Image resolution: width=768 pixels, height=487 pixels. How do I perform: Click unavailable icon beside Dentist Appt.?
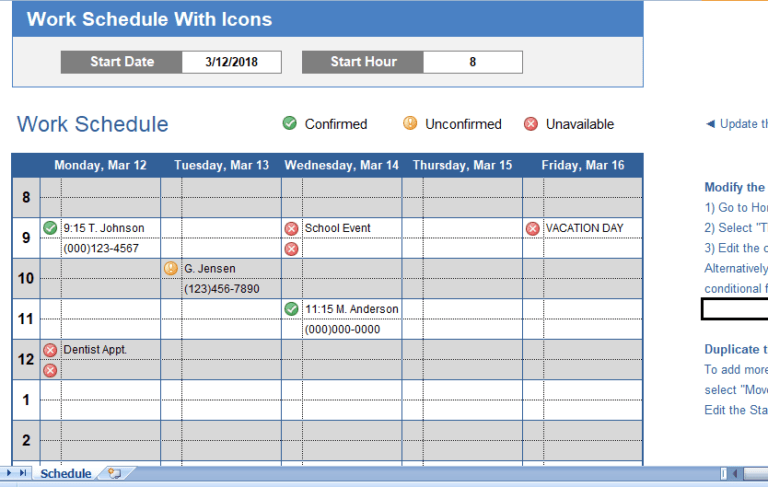50,350
